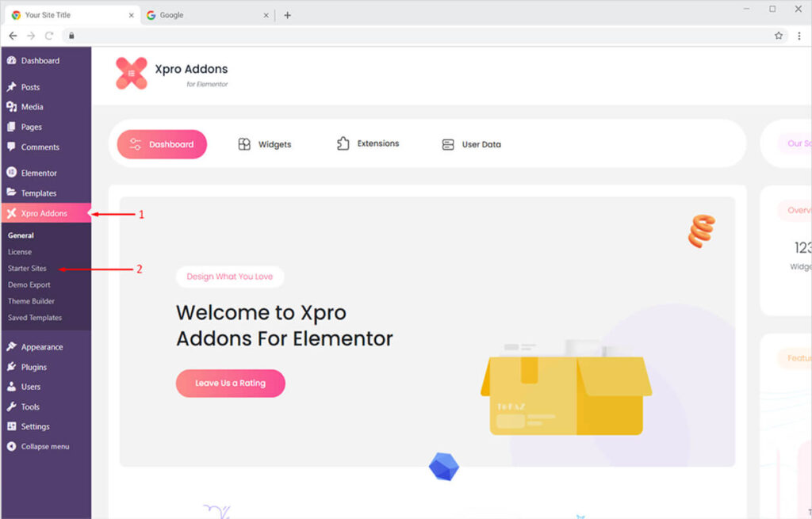
Task: Click the Xpro Addons logo icon
Action: point(132,74)
